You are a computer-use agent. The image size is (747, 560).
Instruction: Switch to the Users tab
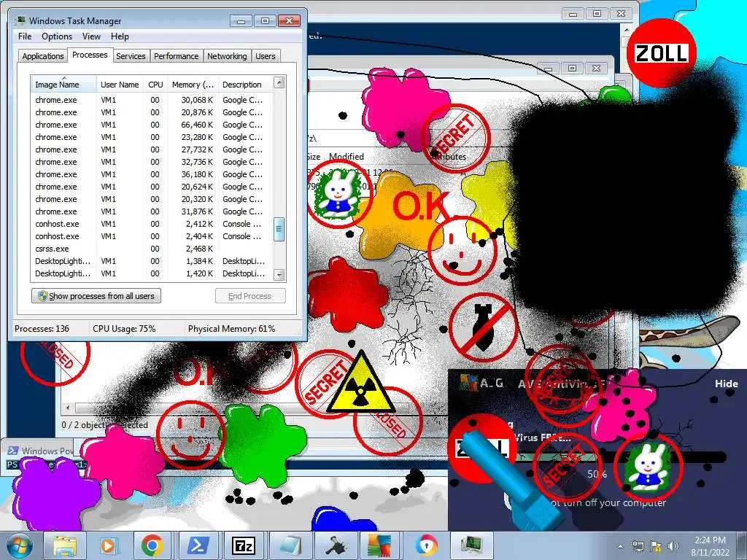(266, 56)
